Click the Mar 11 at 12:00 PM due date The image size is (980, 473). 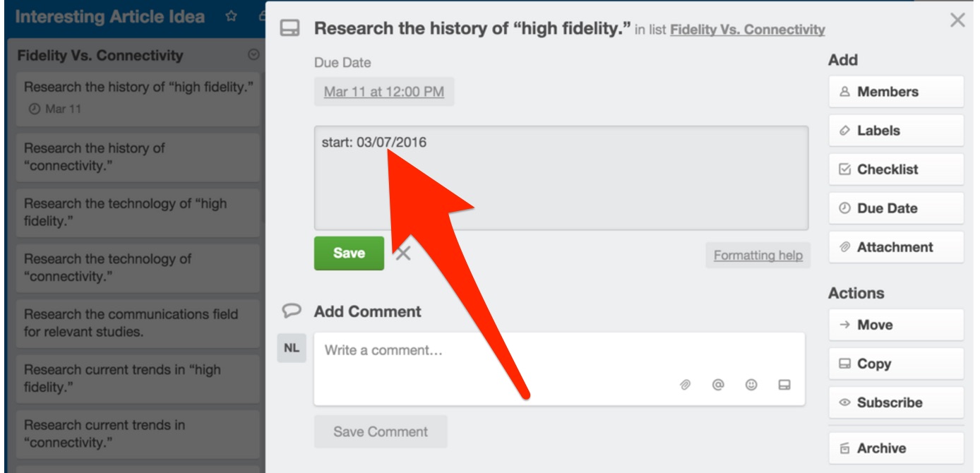384,92
